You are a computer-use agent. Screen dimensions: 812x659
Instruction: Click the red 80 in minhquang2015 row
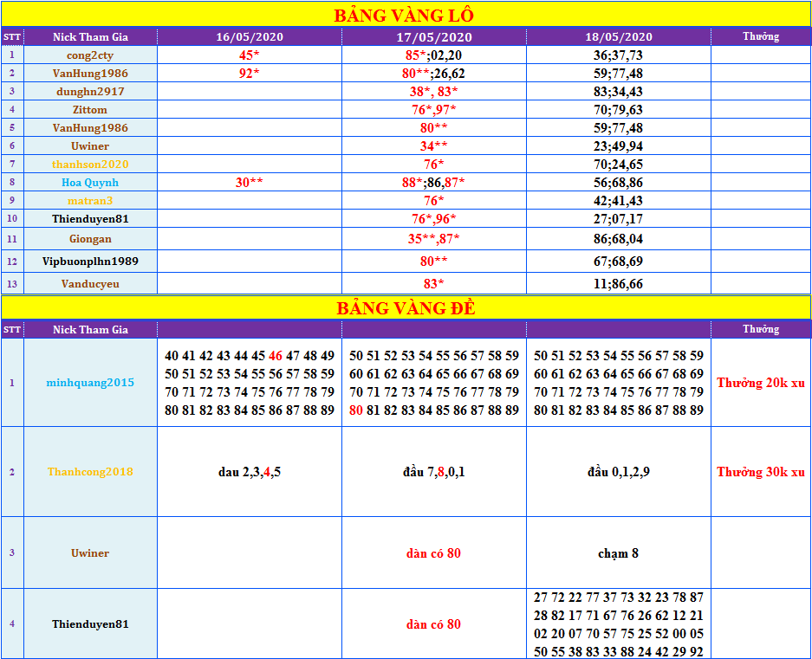pyautogui.click(x=356, y=410)
